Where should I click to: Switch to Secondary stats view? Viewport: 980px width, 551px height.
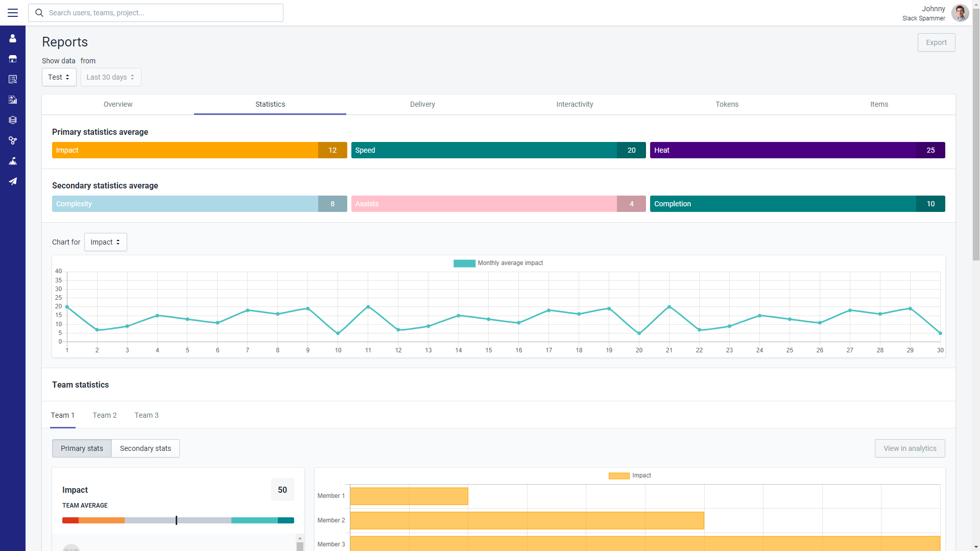tap(146, 448)
